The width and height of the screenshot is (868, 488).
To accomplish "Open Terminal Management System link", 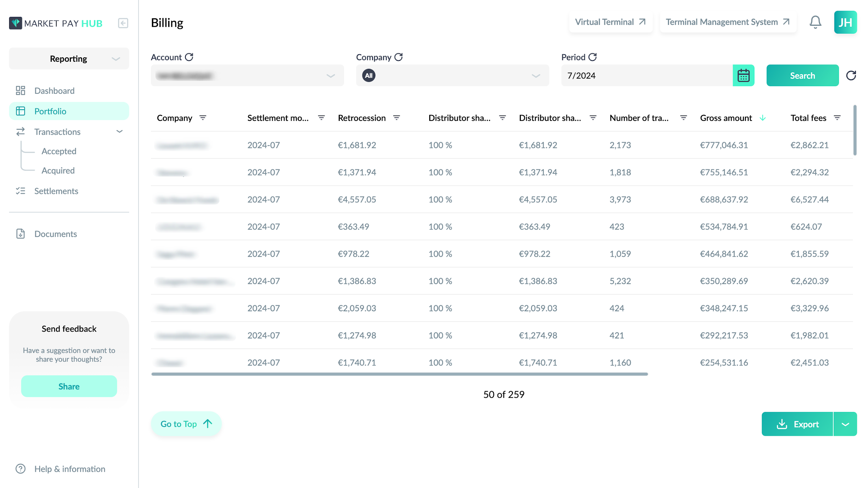I will (x=728, y=22).
